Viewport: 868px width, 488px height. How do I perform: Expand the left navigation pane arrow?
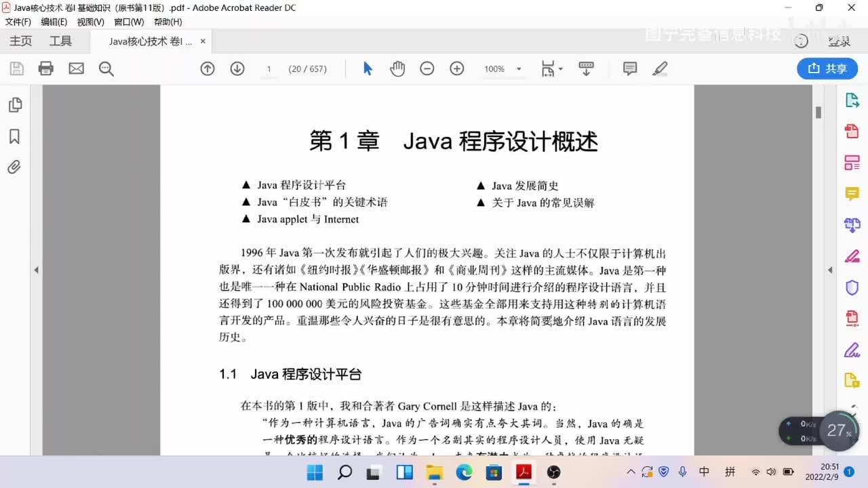coord(36,270)
